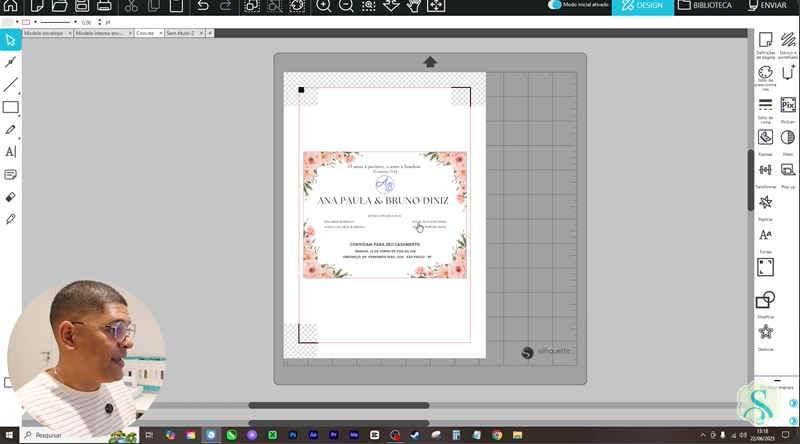This screenshot has height=444, width=800.
Task: Open the Deslocar offset panel
Action: coord(765,337)
